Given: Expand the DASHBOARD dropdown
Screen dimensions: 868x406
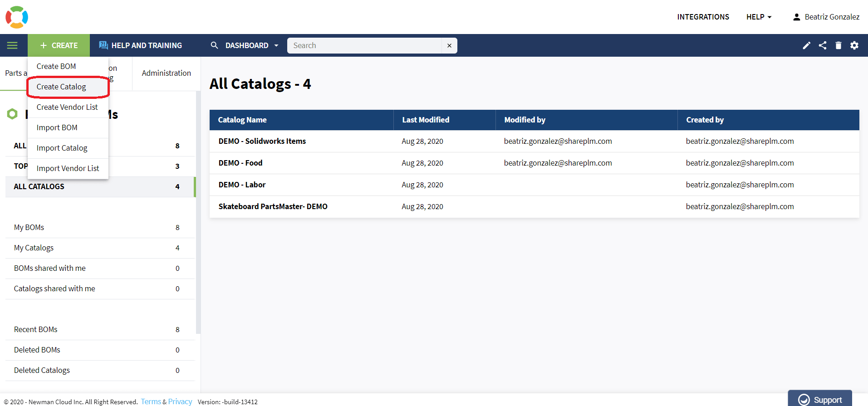Looking at the screenshot, I should click(252, 45).
